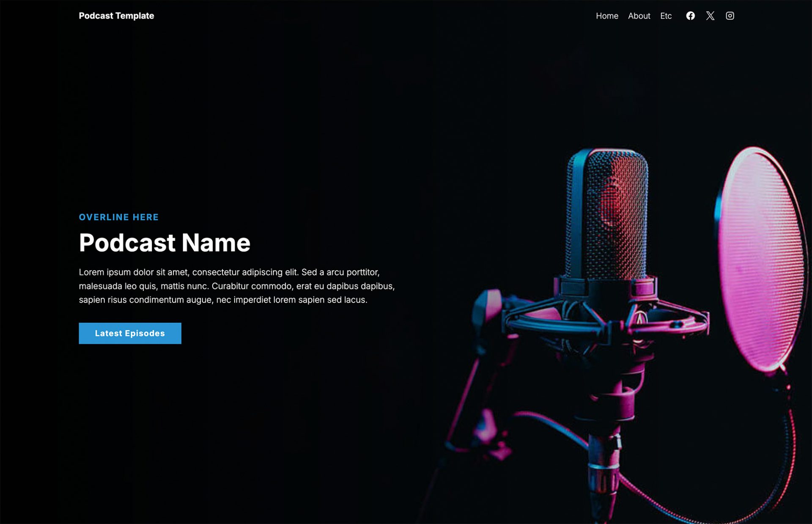Go to the Home nav link
This screenshot has height=524, width=812.
click(x=607, y=16)
